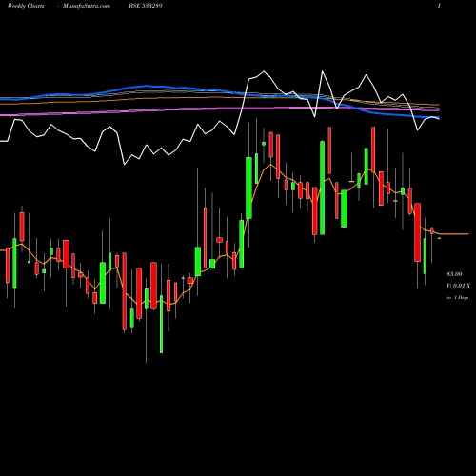476x476 pixels.
Task: Click the 'V: 0.01 X' volume reading
Action: [458, 286]
